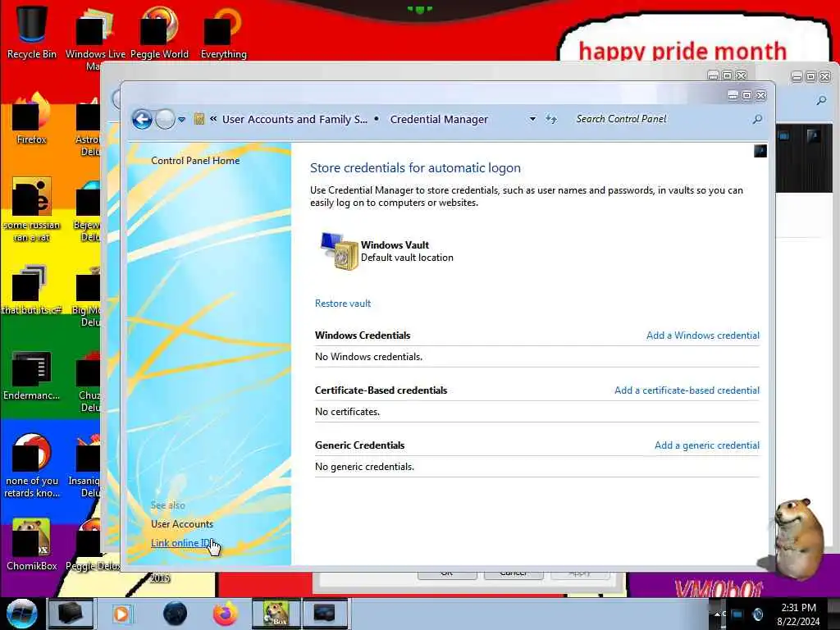
Task: Click the Firefox taskbar icon
Action: tap(226, 614)
